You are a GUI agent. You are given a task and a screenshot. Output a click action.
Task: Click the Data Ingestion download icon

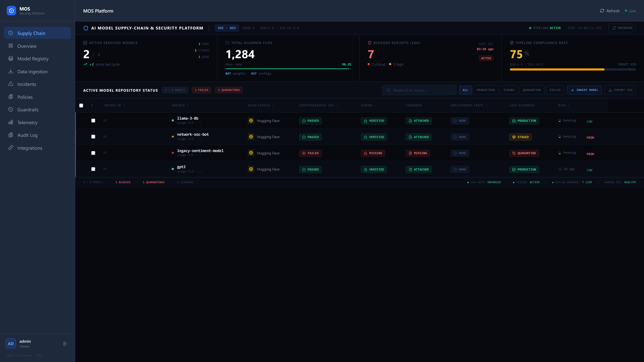point(11,71)
